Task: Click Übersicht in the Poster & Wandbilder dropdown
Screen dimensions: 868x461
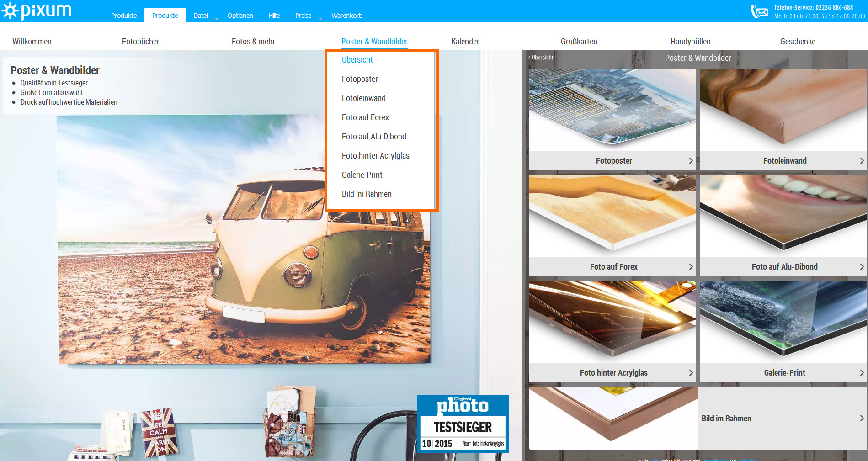Action: [357, 60]
